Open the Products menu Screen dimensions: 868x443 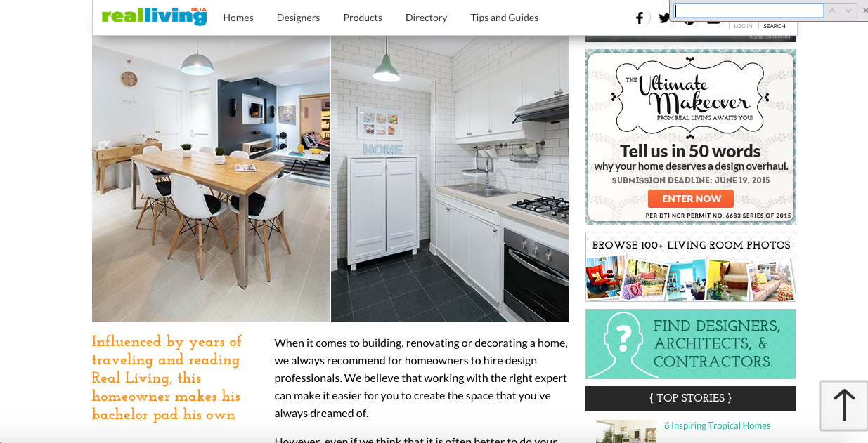(x=363, y=18)
